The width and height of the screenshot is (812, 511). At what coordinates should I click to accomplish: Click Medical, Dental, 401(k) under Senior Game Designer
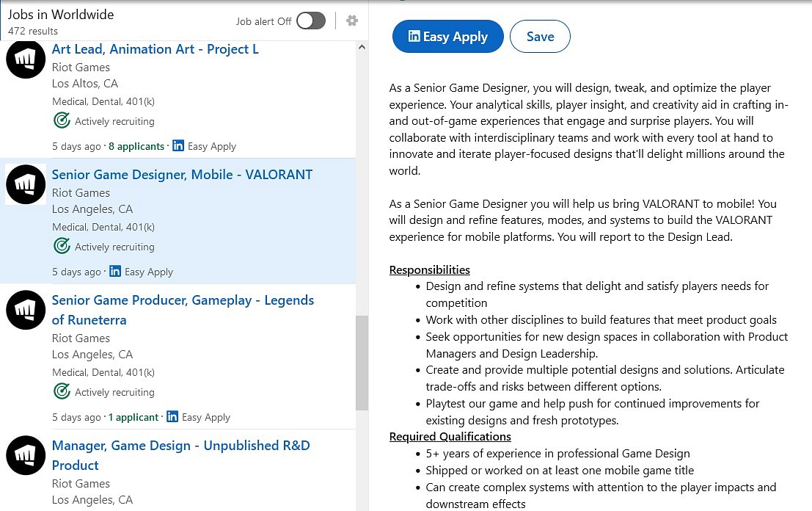coord(103,227)
